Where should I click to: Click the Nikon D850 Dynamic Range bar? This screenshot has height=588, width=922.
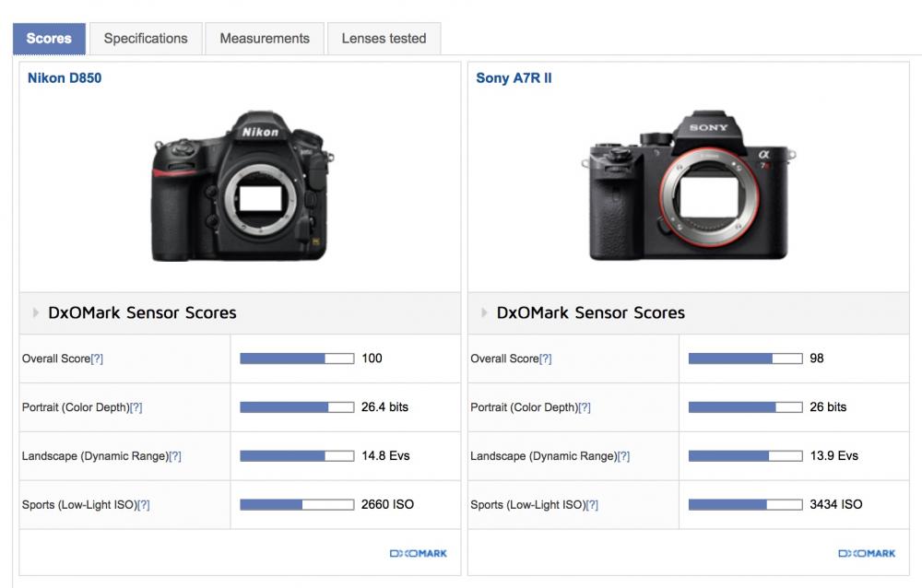297,455
